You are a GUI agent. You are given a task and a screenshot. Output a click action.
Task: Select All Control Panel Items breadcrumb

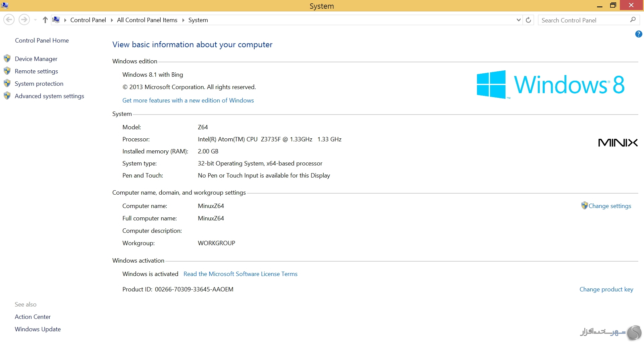pyautogui.click(x=147, y=20)
